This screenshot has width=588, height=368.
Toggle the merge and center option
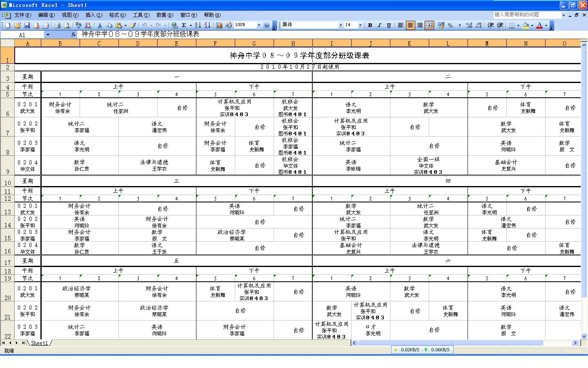click(428, 25)
